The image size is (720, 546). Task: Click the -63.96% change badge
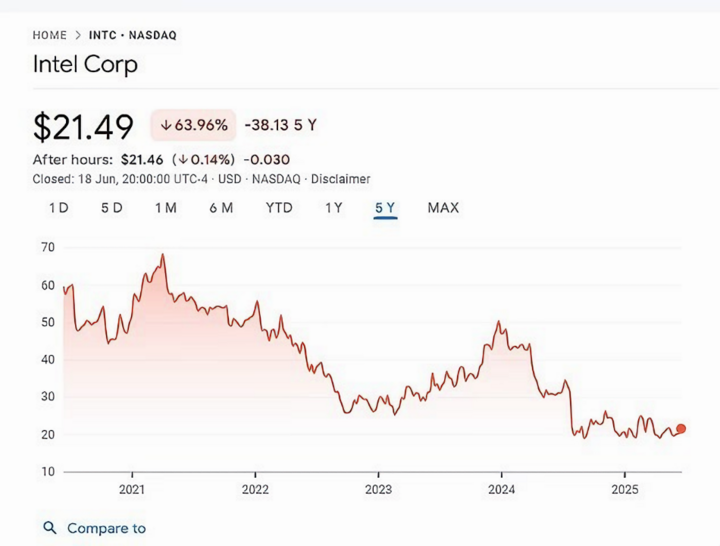click(193, 125)
